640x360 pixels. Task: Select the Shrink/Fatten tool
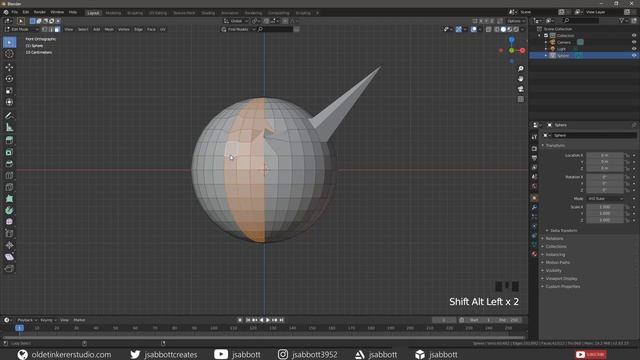coord(9,245)
